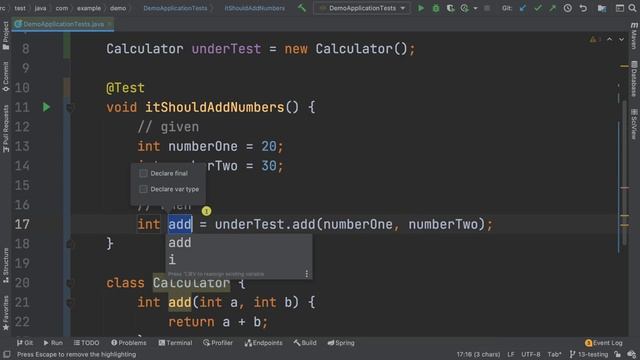Change the LF line separator

[x=511, y=354]
